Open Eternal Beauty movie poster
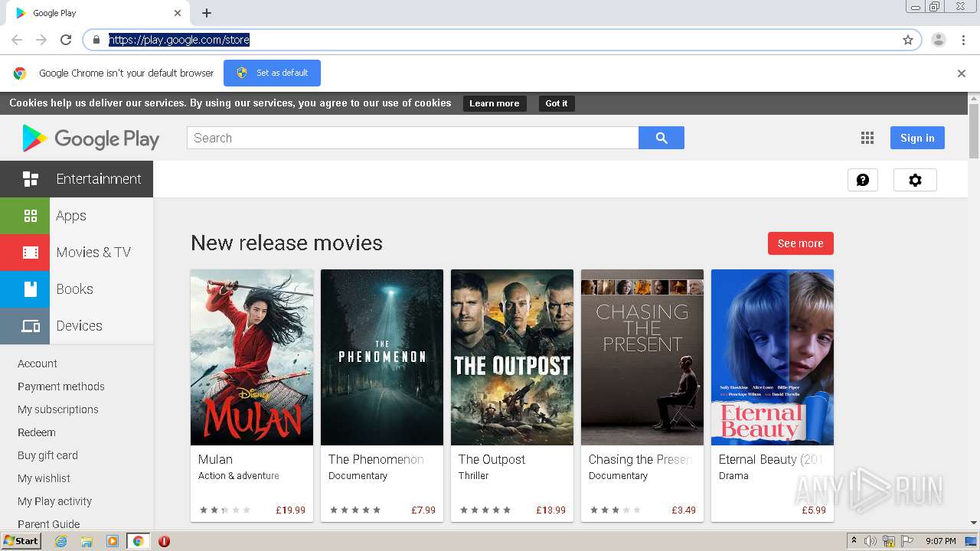Viewport: 980px width, 551px height. point(773,357)
